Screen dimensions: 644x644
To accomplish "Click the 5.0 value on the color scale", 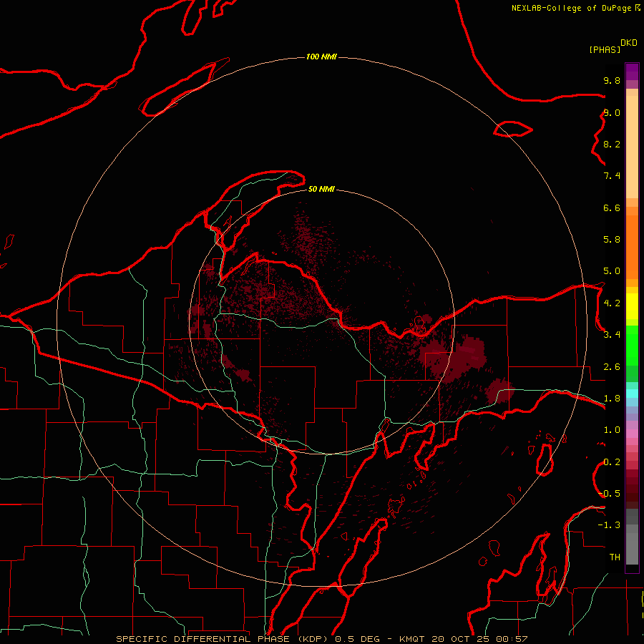I will coord(612,271).
